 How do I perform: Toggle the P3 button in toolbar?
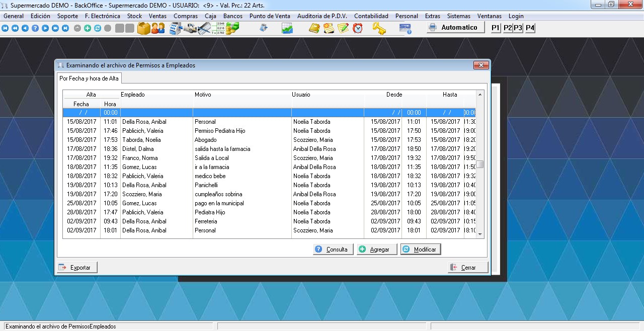click(518, 28)
